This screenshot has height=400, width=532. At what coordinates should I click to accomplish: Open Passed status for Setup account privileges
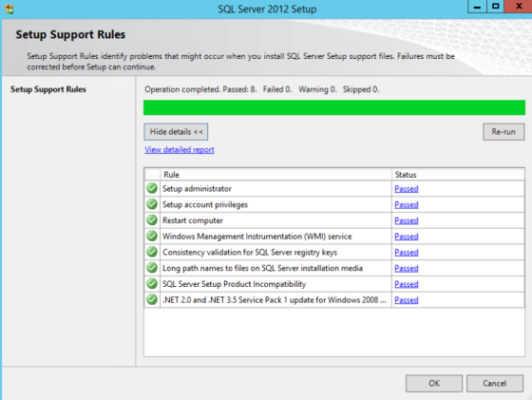click(407, 204)
